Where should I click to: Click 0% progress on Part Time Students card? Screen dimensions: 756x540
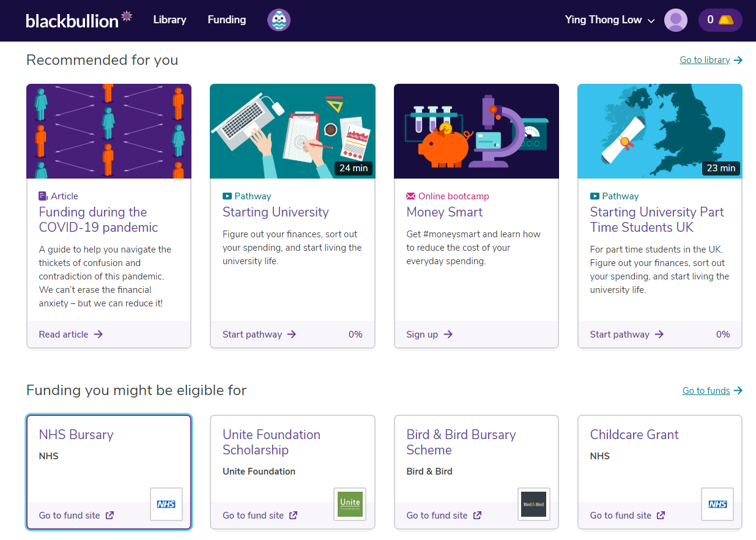(x=723, y=335)
